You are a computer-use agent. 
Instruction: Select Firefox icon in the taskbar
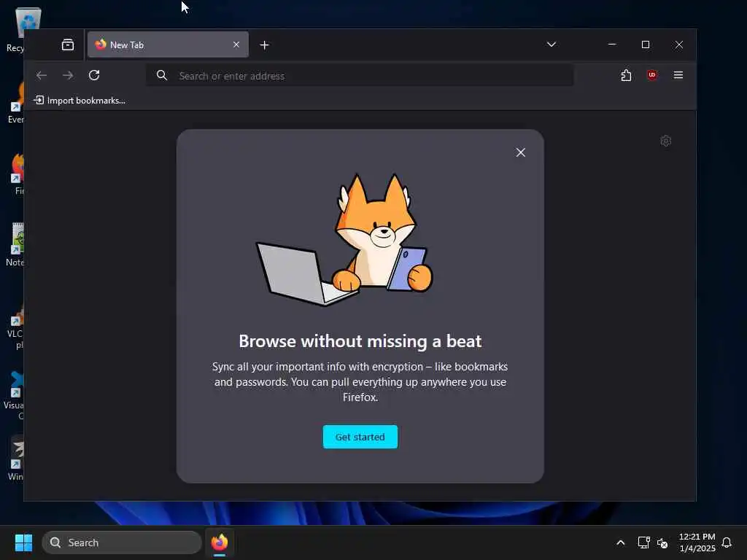220,542
